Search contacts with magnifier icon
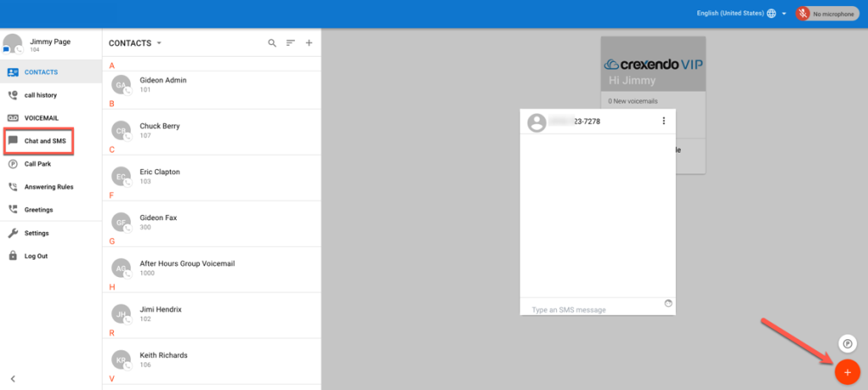The width and height of the screenshot is (868, 390). 272,43
